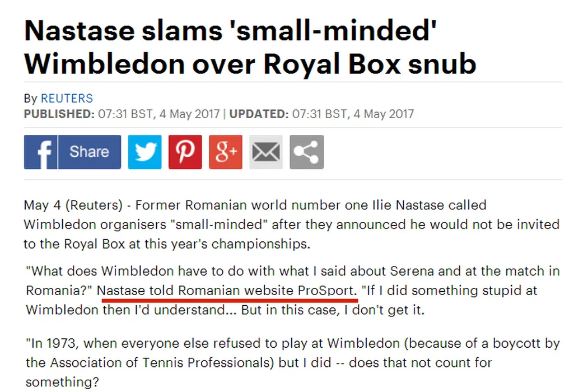
Task: Click the 'May 4 (Reuters)' dateline
Action: coord(73,205)
